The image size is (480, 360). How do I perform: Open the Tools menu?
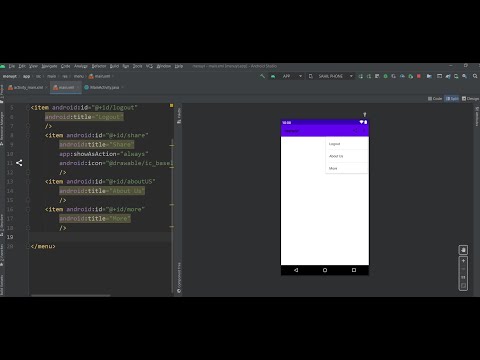click(x=137, y=66)
